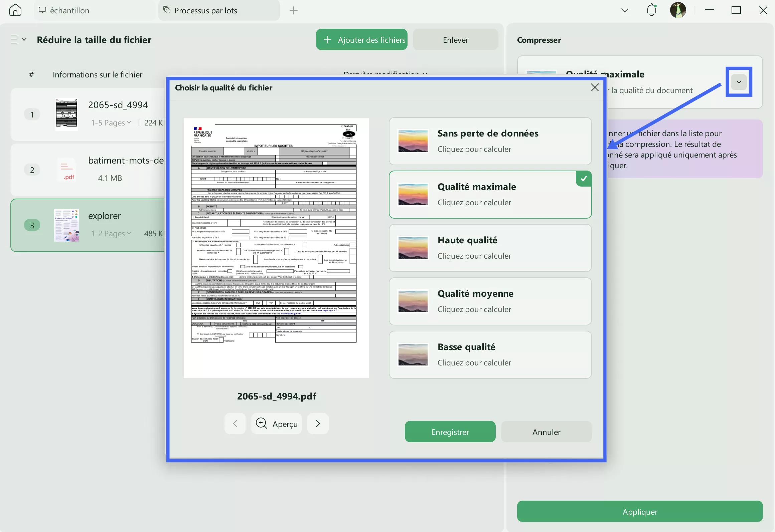Go to next file preview arrow
775x532 pixels.
coord(318,424)
